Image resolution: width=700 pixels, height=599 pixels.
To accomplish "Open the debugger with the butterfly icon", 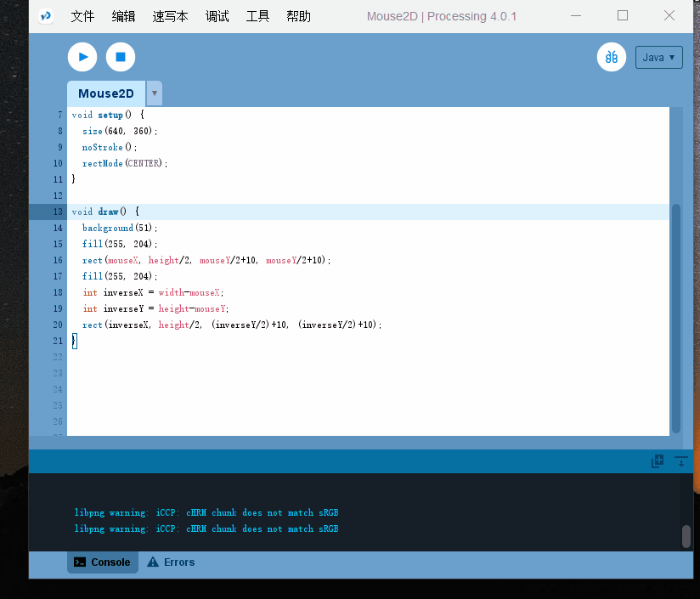I will [611, 56].
